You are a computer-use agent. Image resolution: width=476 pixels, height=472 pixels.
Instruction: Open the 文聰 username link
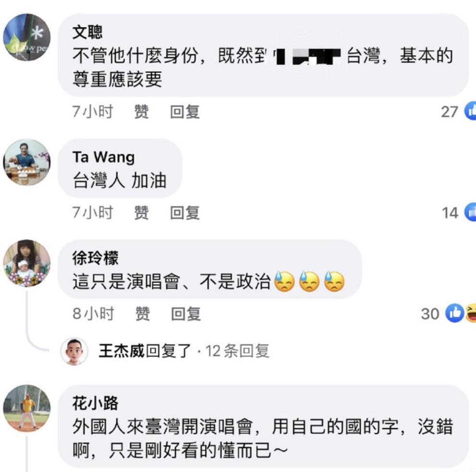88,32
